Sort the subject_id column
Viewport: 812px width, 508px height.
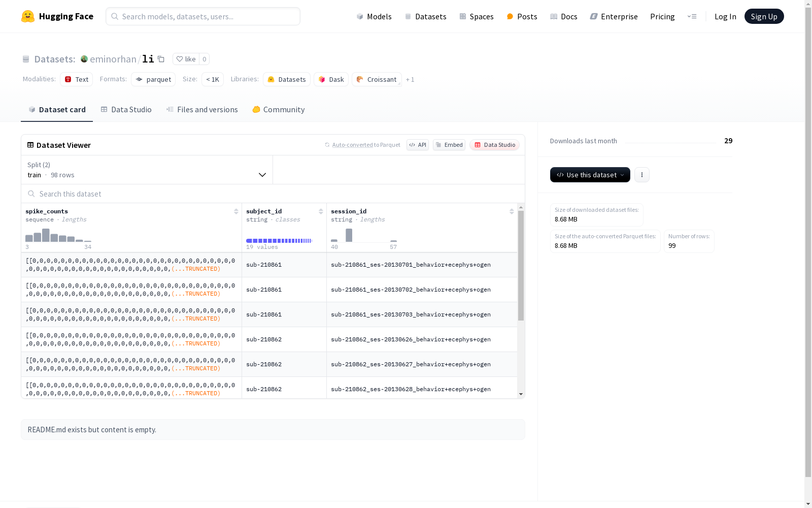pyautogui.click(x=321, y=211)
